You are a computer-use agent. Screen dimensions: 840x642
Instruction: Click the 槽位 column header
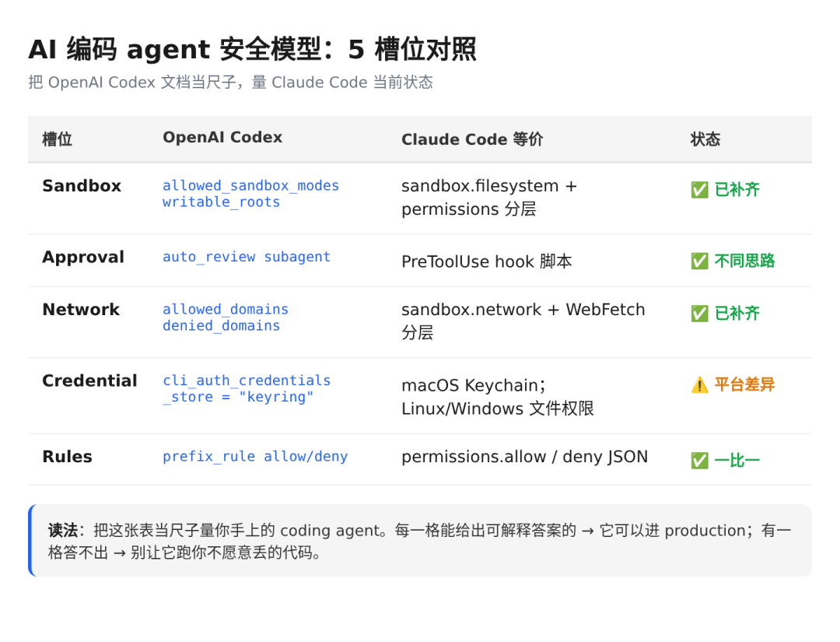(x=58, y=139)
